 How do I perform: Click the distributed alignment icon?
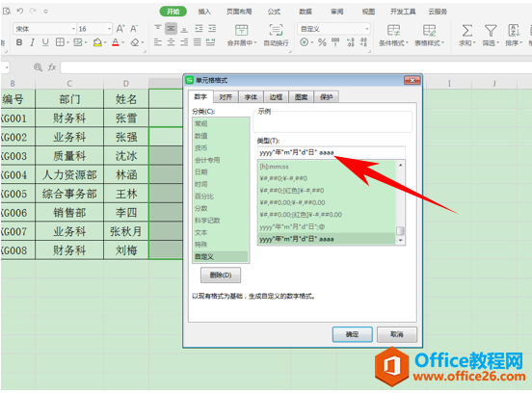pyautogui.click(x=211, y=42)
